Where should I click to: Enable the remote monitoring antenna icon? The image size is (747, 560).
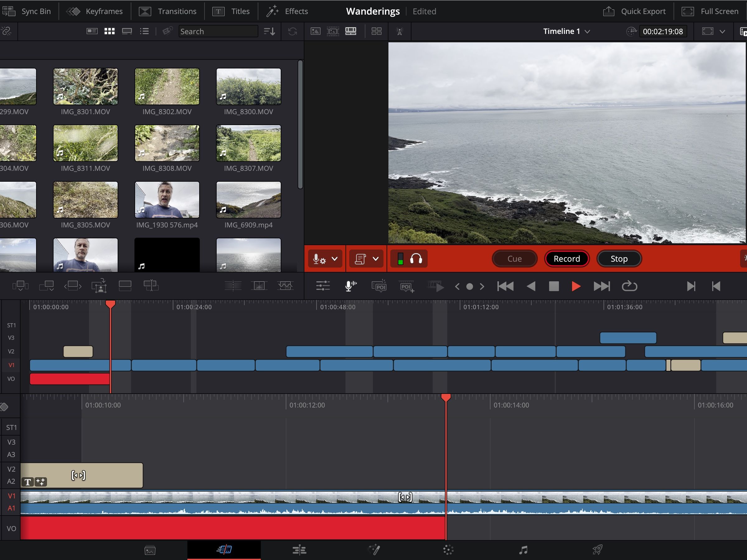coord(400,31)
